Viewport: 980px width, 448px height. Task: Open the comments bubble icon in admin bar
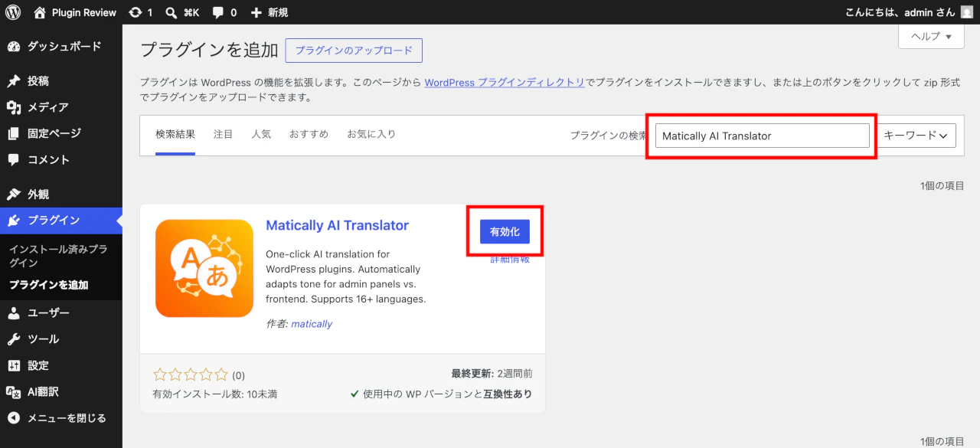point(218,12)
